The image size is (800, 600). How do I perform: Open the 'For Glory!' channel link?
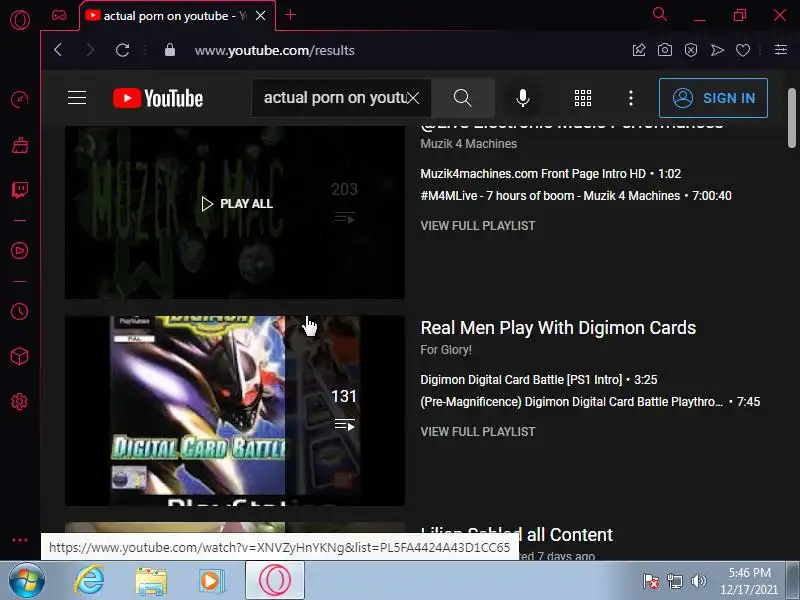point(446,350)
